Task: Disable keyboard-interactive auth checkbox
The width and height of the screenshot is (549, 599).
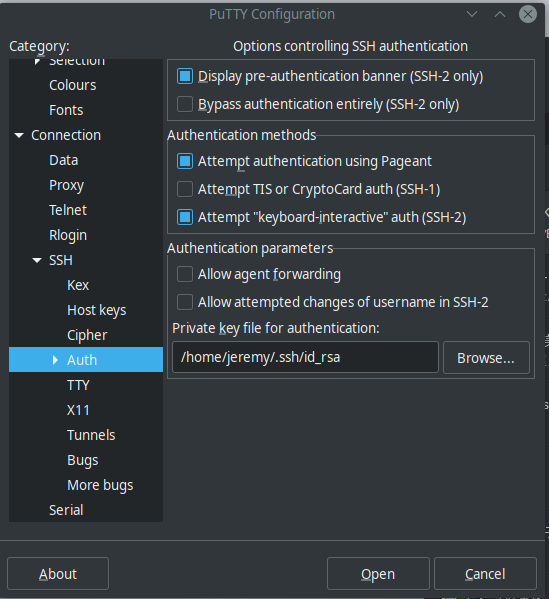Action: [x=185, y=217]
